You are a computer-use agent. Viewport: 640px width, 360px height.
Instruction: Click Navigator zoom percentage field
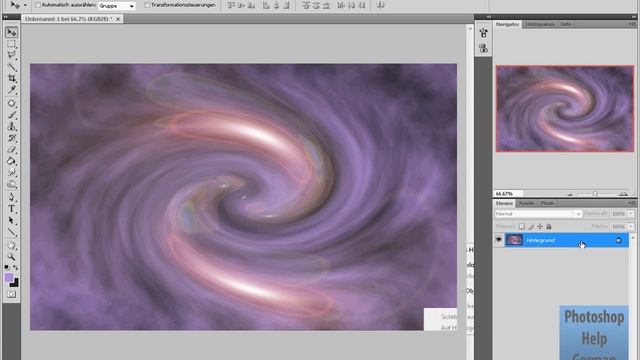508,193
